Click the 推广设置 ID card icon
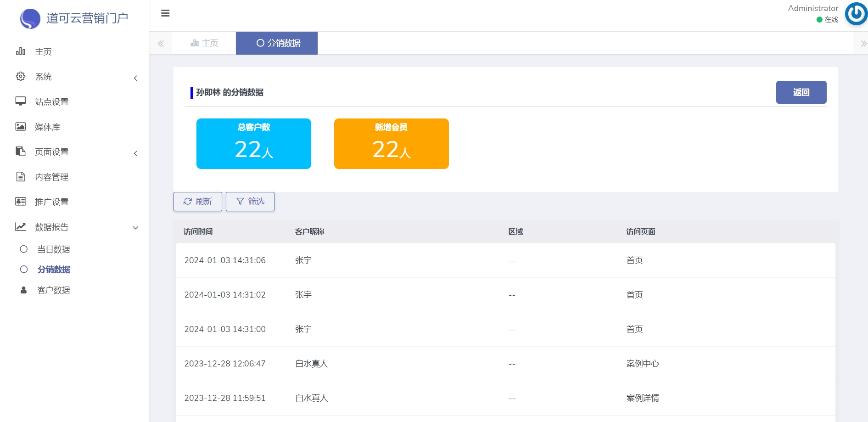Screen dimensions: 868x422 (21, 202)
